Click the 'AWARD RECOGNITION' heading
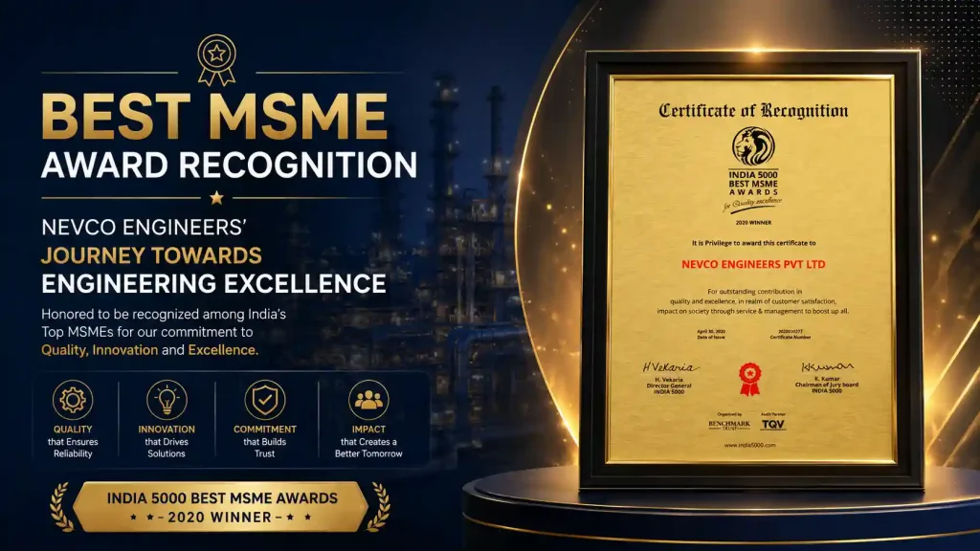The image size is (980, 551). [230, 165]
